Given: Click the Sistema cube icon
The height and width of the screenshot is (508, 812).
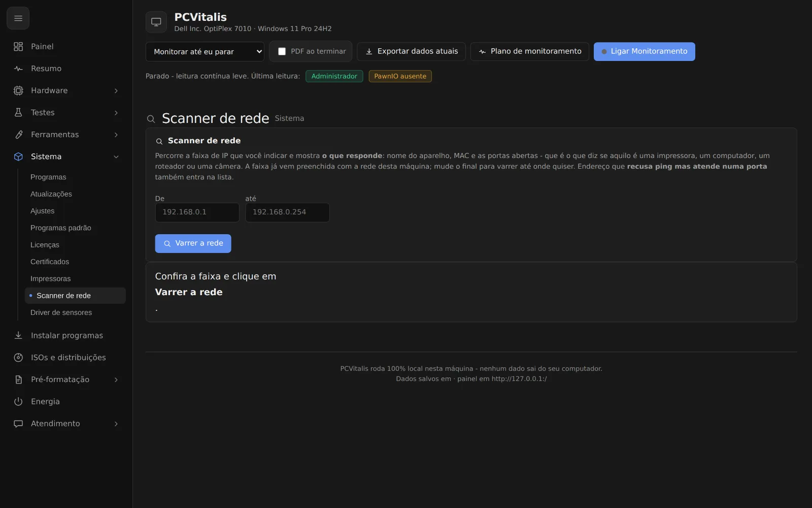Looking at the screenshot, I should (18, 156).
